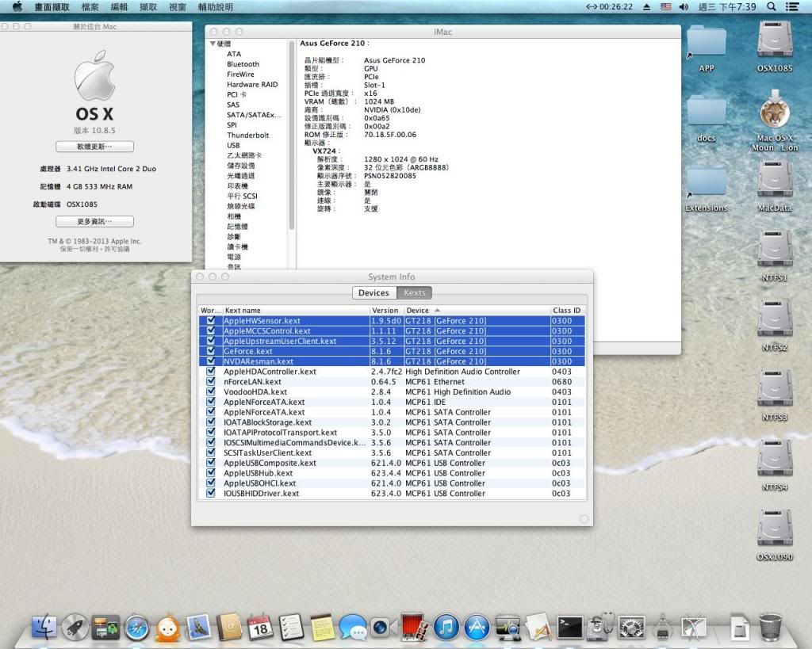Toggle the AppleHDAController.kext checkbox
The image size is (812, 649).
click(x=211, y=371)
